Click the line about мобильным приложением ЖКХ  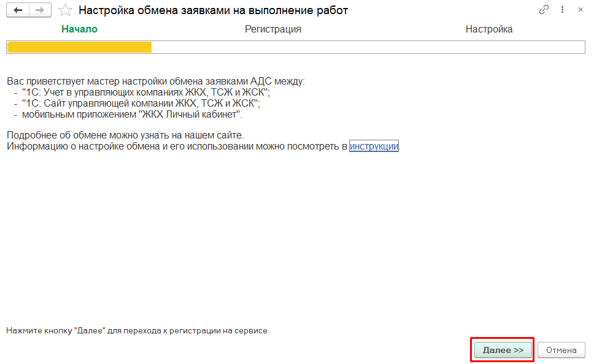coord(132,114)
